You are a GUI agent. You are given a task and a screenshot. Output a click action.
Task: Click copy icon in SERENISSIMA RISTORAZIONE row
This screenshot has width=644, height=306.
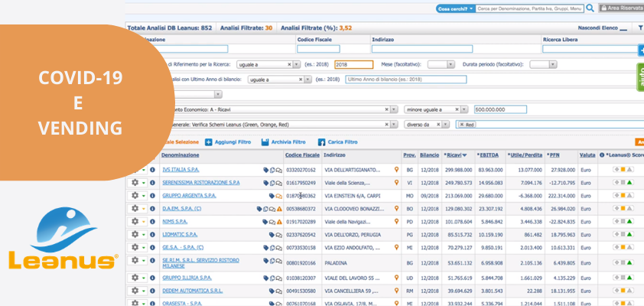point(272,183)
